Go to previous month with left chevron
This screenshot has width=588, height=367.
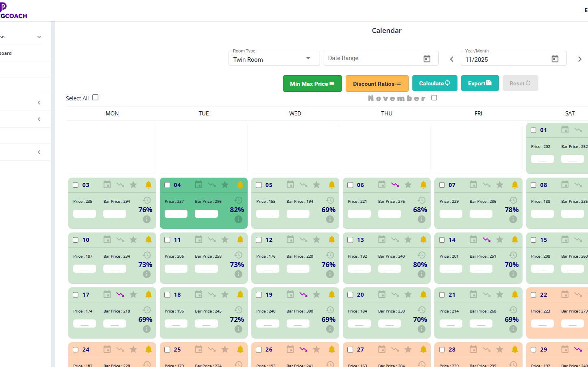point(451,59)
